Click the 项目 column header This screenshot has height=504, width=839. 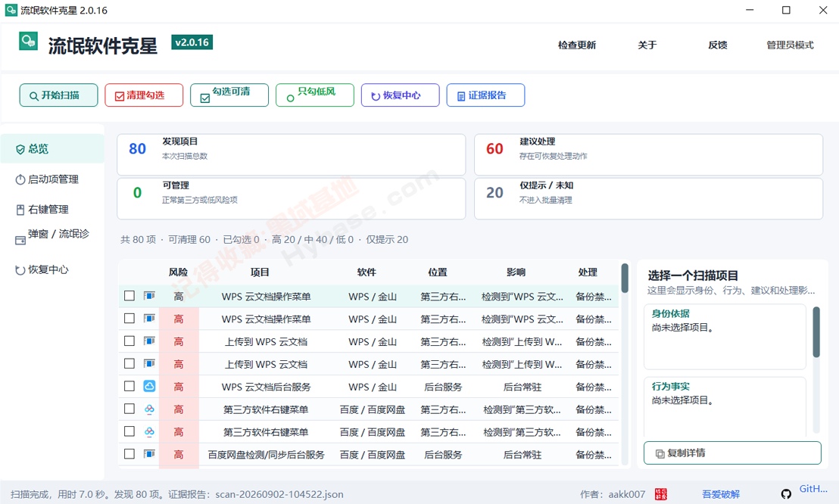tap(260, 272)
